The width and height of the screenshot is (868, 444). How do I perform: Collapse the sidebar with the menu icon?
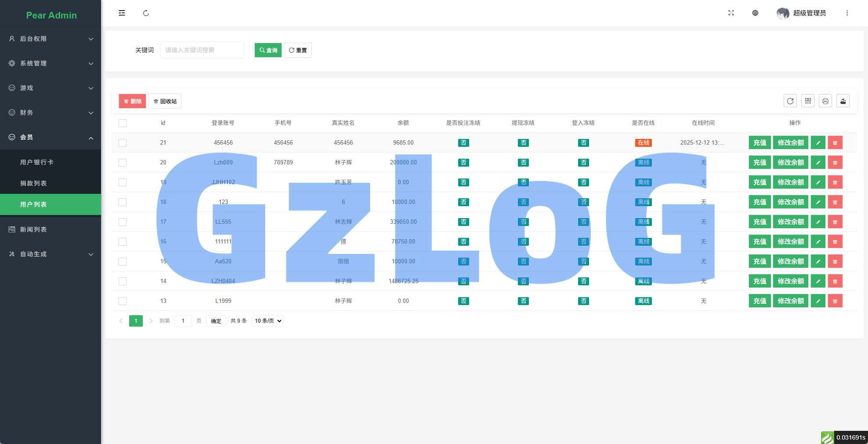click(x=122, y=13)
